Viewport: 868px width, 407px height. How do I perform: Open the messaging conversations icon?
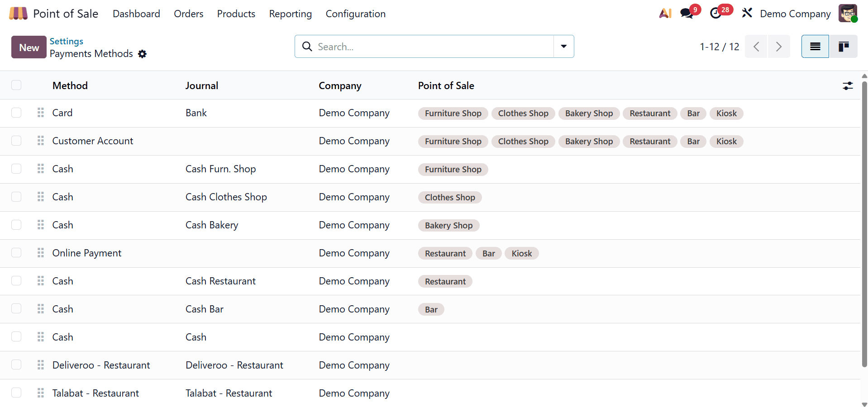pos(686,13)
